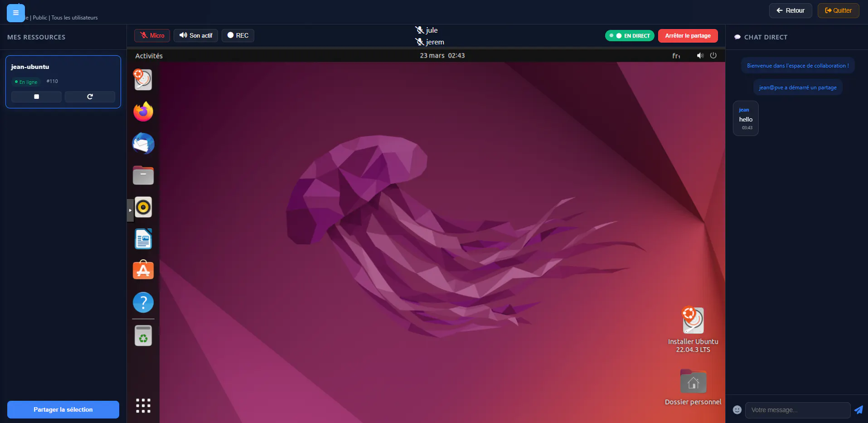Open the Ubuntu power menu icon
This screenshot has height=423, width=868.
pos(713,55)
